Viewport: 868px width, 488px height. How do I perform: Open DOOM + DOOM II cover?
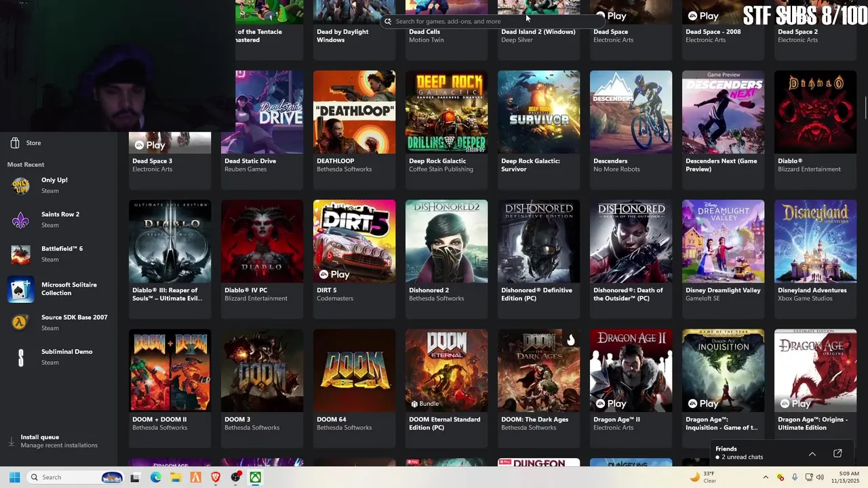point(170,371)
